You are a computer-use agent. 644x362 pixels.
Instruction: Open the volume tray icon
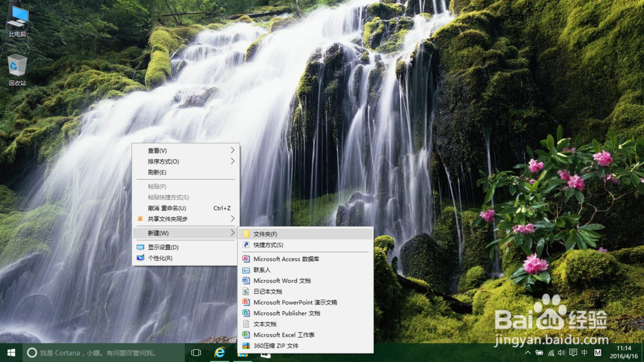562,352
